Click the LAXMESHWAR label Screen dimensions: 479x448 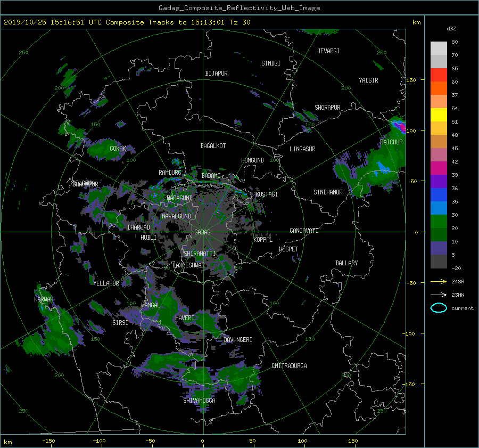(x=188, y=265)
